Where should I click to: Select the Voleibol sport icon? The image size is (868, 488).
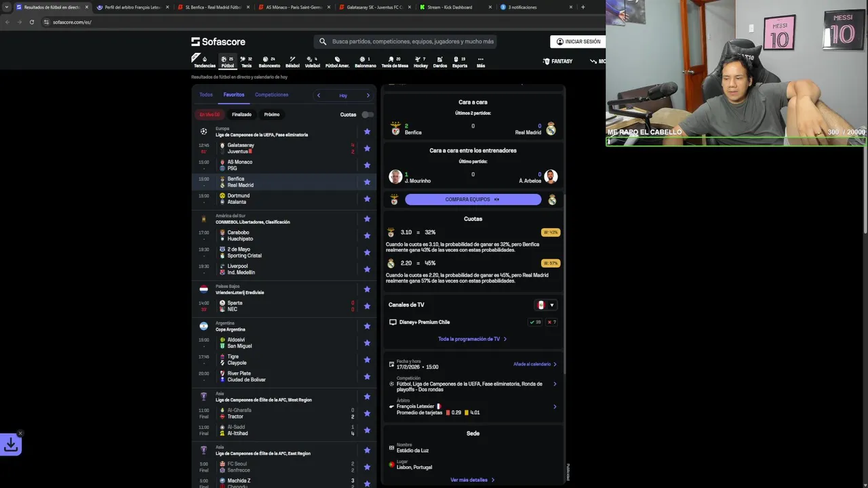pos(313,62)
